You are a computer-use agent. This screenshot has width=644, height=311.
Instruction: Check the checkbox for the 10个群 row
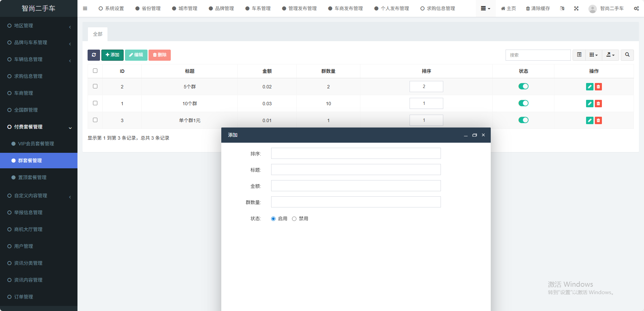[x=95, y=103]
